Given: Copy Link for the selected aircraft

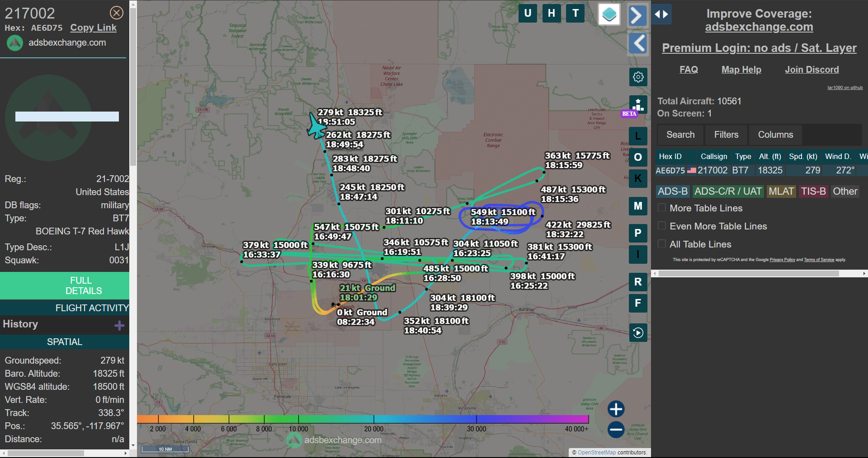Looking at the screenshot, I should [x=93, y=28].
